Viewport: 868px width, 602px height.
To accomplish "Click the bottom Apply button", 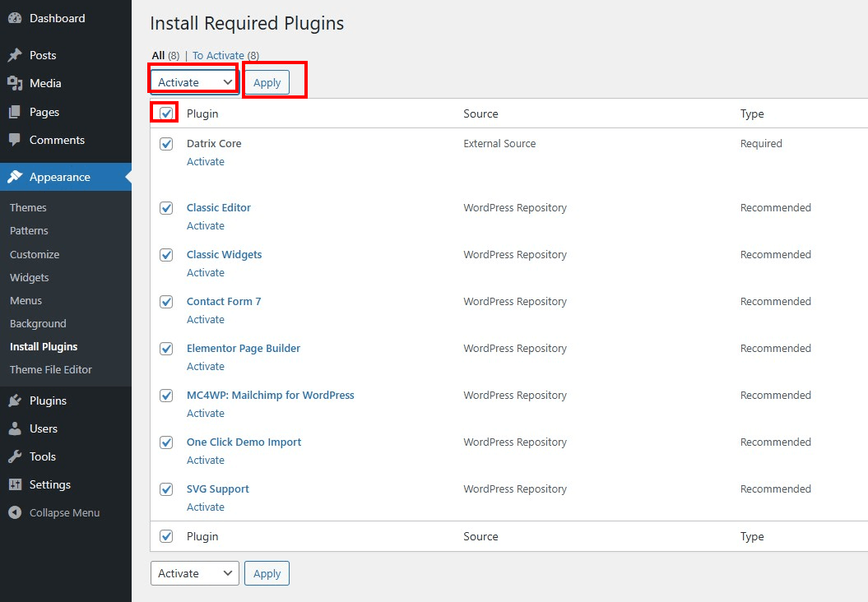I will (267, 573).
